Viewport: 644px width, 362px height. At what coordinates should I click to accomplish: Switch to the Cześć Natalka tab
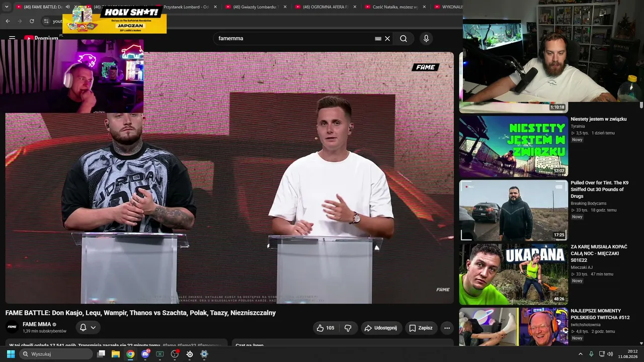point(395,7)
